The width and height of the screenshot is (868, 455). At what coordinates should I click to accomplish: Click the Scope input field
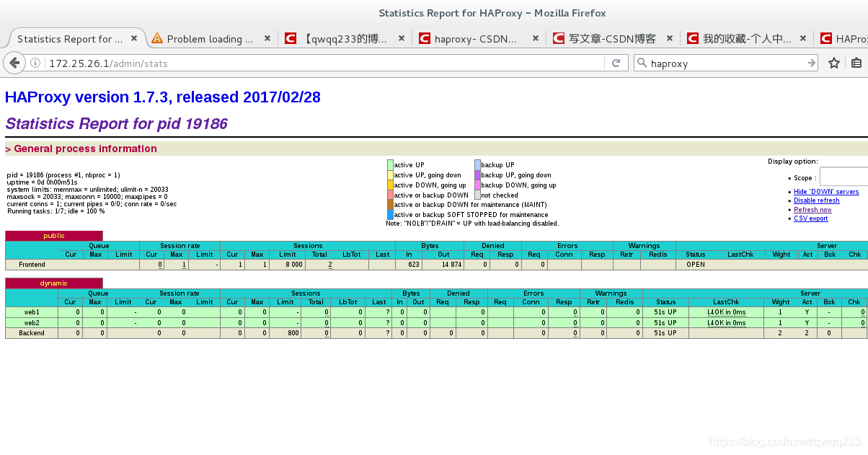pyautogui.click(x=843, y=177)
